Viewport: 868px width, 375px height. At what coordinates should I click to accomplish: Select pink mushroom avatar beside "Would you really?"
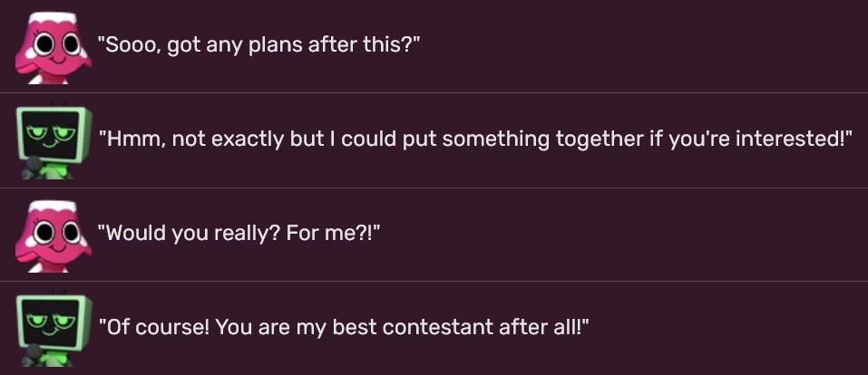54,236
